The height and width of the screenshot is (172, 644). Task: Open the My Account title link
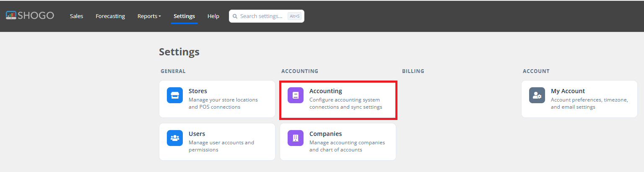pyautogui.click(x=568, y=91)
